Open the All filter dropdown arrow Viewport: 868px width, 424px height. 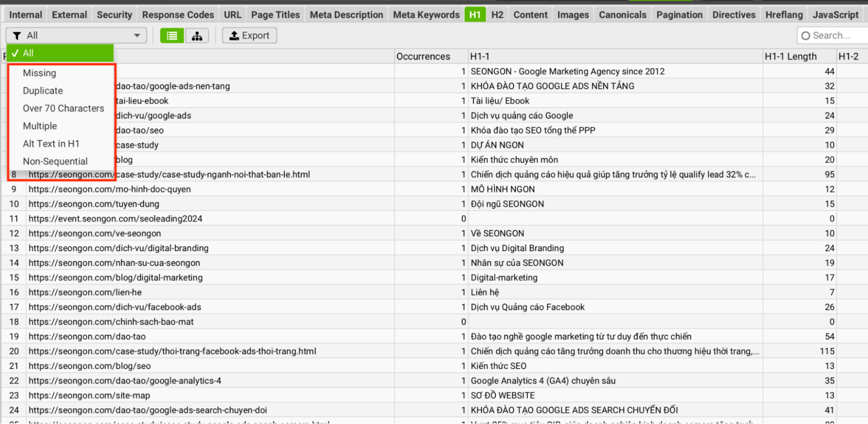click(x=137, y=36)
